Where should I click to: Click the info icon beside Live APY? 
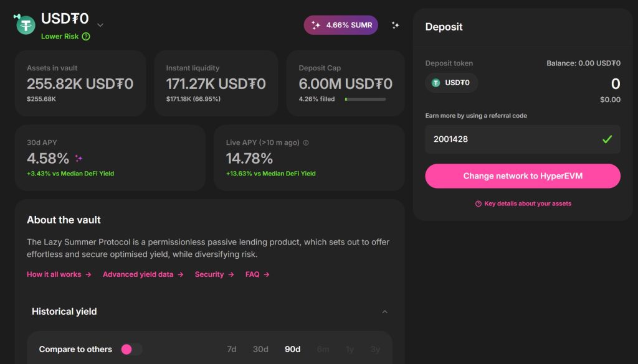point(305,142)
